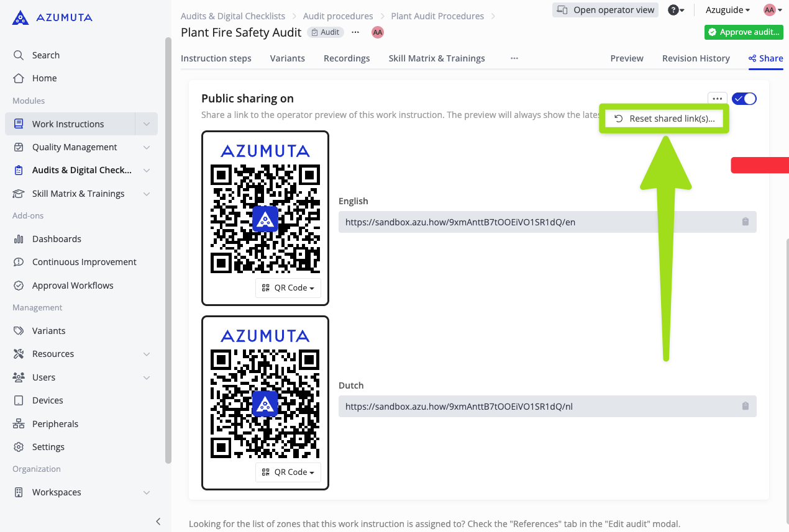Switch to the Revision History tab
Image resolution: width=789 pixels, height=532 pixels.
pyautogui.click(x=696, y=58)
